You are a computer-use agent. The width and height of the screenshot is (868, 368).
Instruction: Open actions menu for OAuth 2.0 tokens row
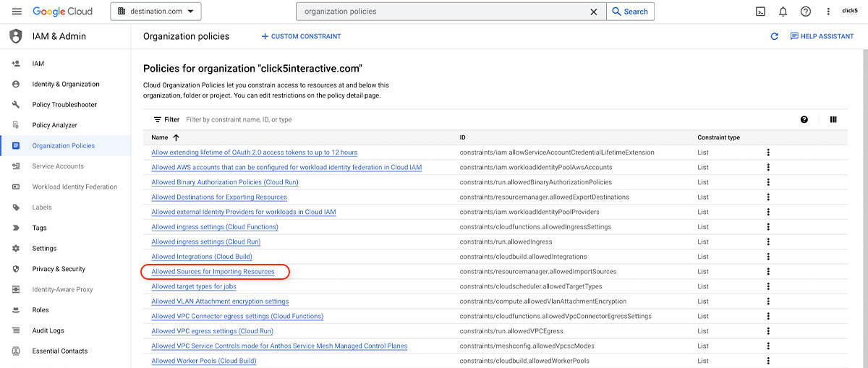768,153
